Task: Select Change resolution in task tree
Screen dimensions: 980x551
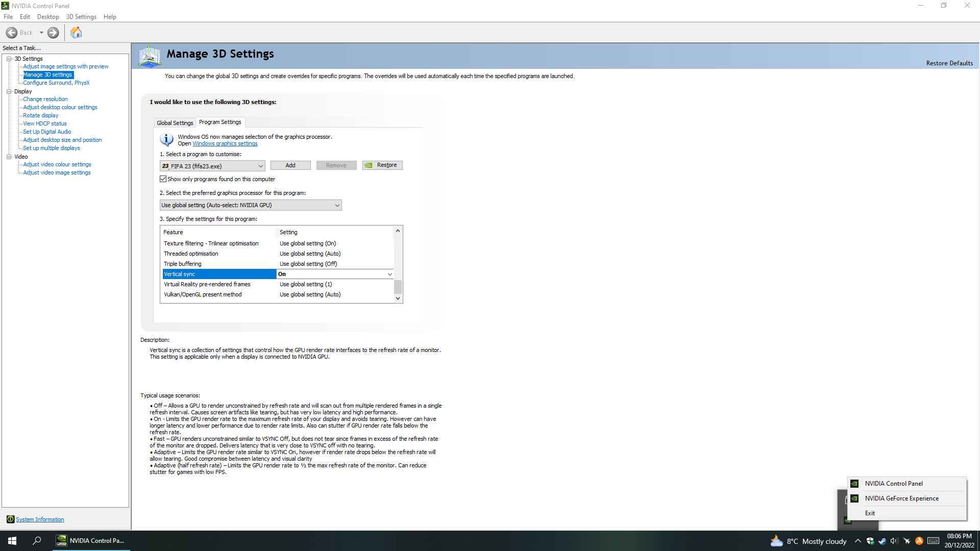Action: pyautogui.click(x=45, y=99)
